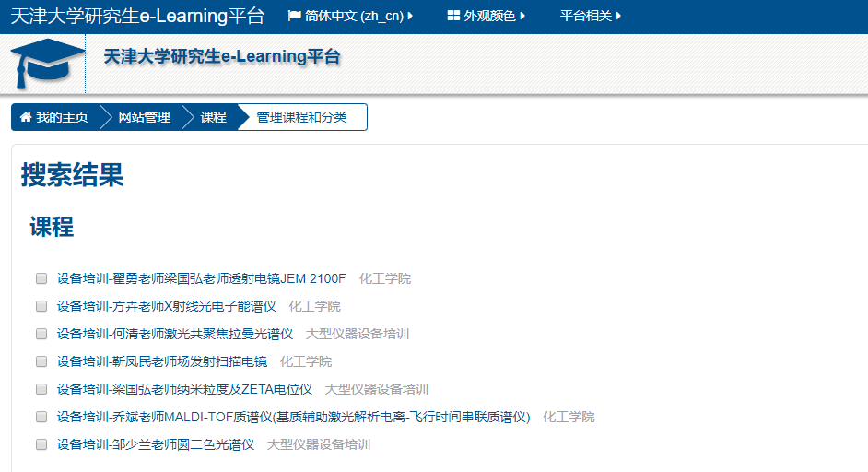Toggle checkbox for 靳凤民老师场发射扫描电镜
Viewport: 868px width, 472px height.
(x=41, y=361)
